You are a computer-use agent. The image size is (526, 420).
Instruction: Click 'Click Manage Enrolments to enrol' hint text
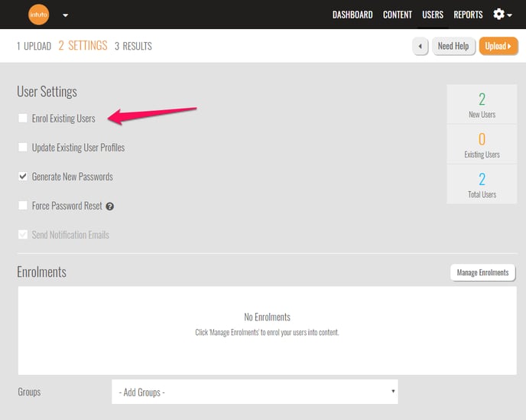click(x=267, y=332)
